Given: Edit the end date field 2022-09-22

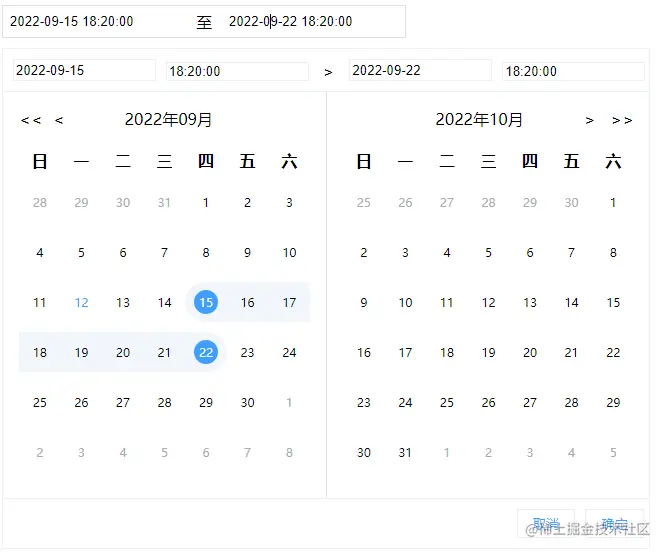Looking at the screenshot, I should point(419,71).
